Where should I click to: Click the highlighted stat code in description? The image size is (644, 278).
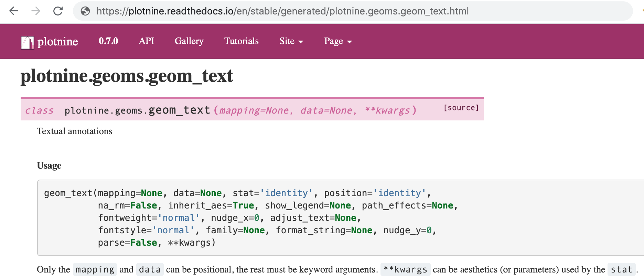point(621,270)
